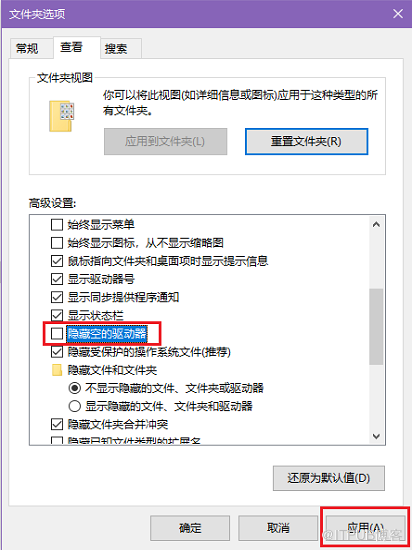This screenshot has height=550, width=412.
Task: Click the advanced settings scrollbar thumb
Action: (x=376, y=327)
